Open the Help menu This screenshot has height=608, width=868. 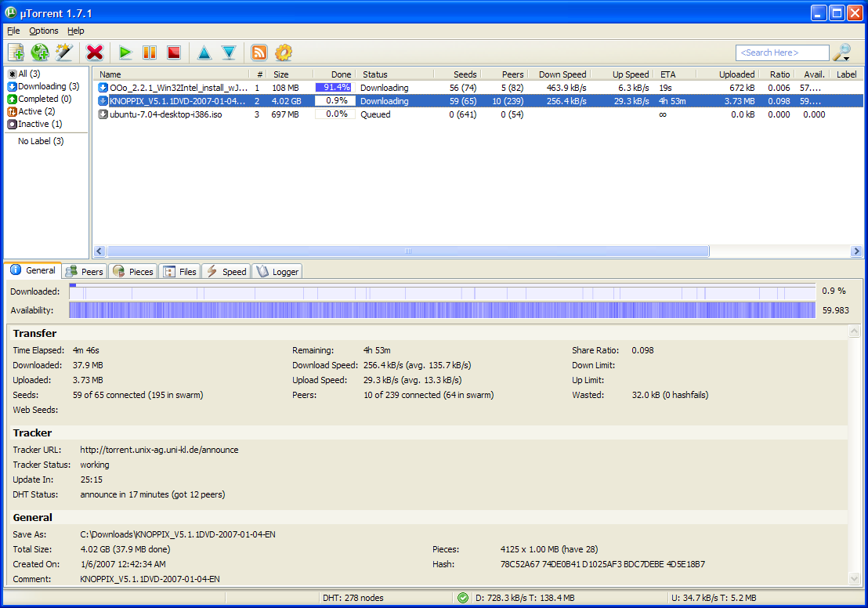coord(75,31)
